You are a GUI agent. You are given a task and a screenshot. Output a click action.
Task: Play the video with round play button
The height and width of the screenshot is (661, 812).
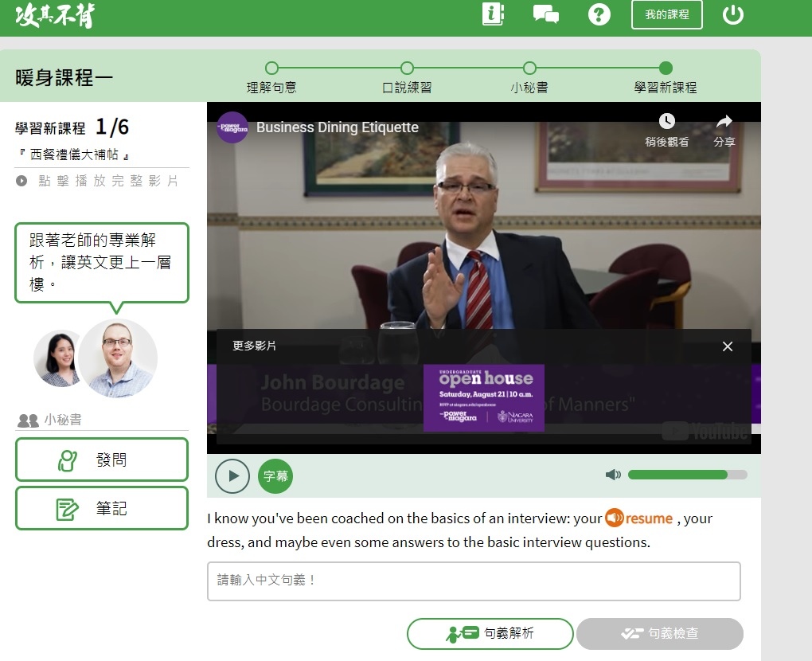pos(232,476)
